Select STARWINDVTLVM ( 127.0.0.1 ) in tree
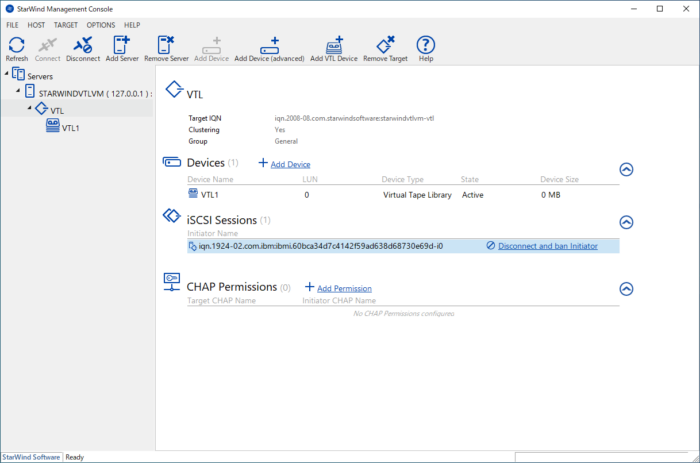The width and height of the screenshot is (700, 463). click(95, 93)
